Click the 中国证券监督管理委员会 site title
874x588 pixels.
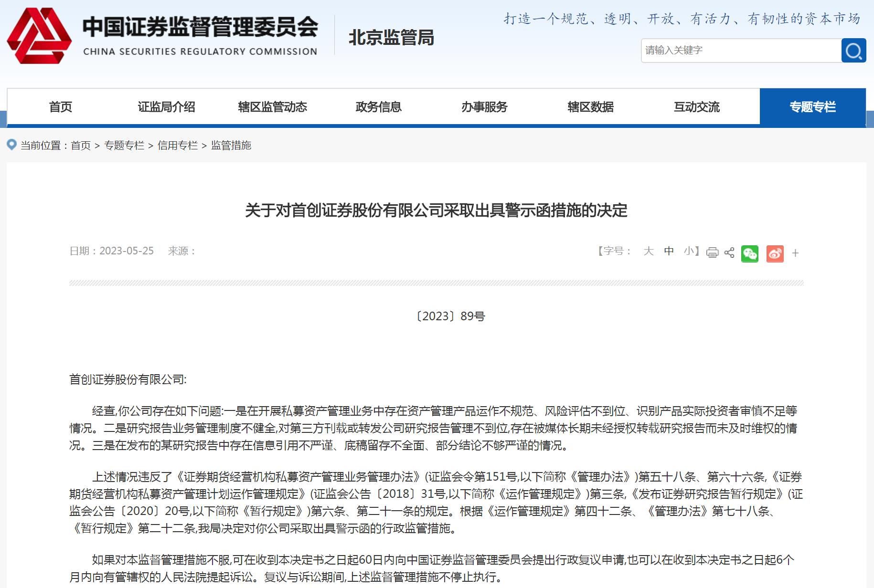(201, 27)
